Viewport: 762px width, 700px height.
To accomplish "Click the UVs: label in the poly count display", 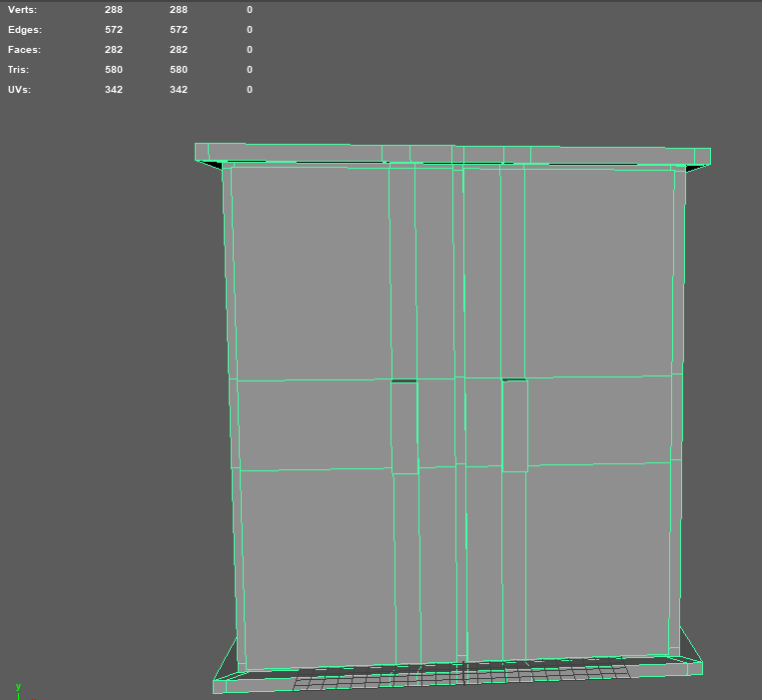I will point(19,90).
